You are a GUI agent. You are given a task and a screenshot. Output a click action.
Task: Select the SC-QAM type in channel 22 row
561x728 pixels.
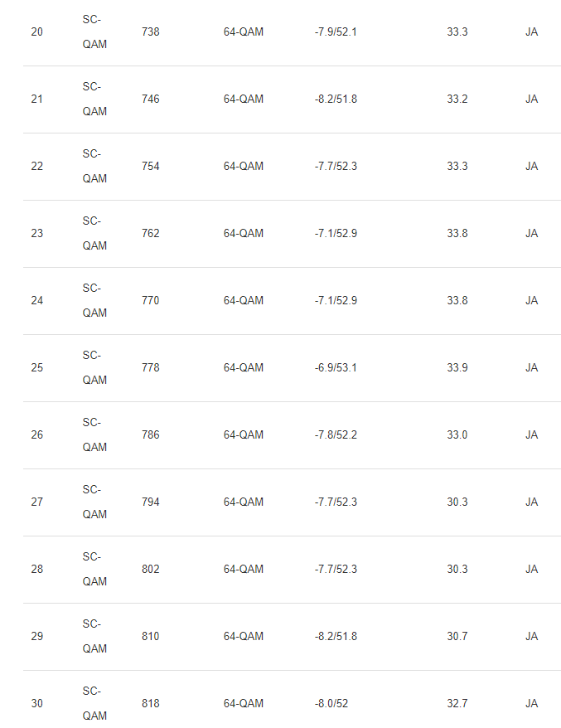94,166
